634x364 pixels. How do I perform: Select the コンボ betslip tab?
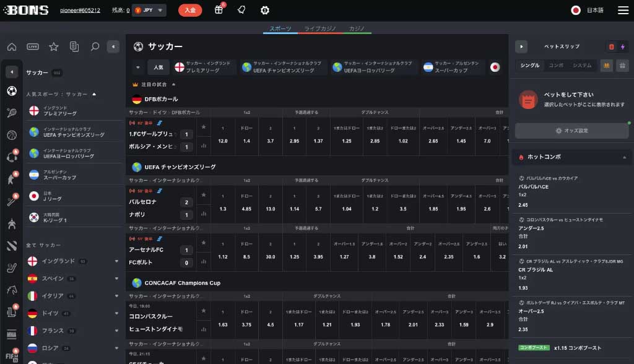pyautogui.click(x=556, y=66)
